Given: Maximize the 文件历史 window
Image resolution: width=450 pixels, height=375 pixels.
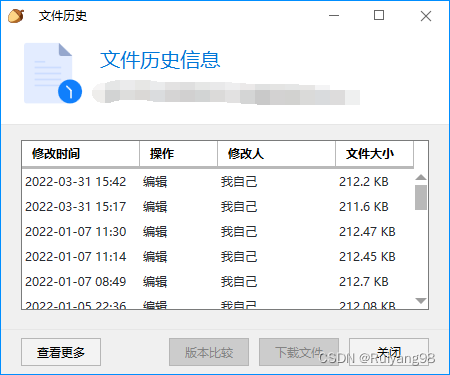Looking at the screenshot, I should pos(379,15).
